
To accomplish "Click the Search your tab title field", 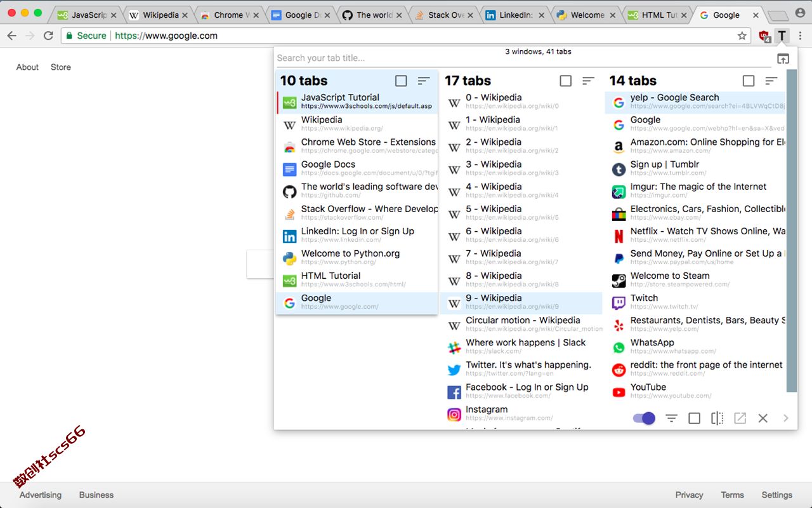I will pyautogui.click(x=524, y=58).
